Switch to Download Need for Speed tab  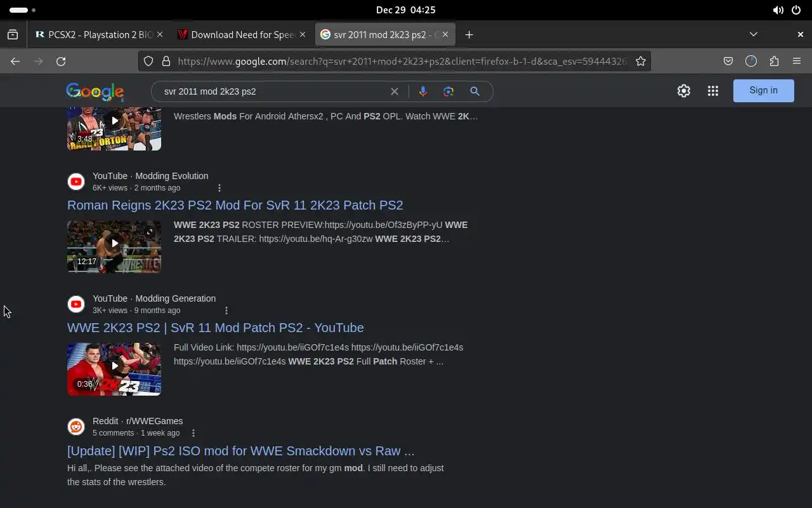coord(243,34)
